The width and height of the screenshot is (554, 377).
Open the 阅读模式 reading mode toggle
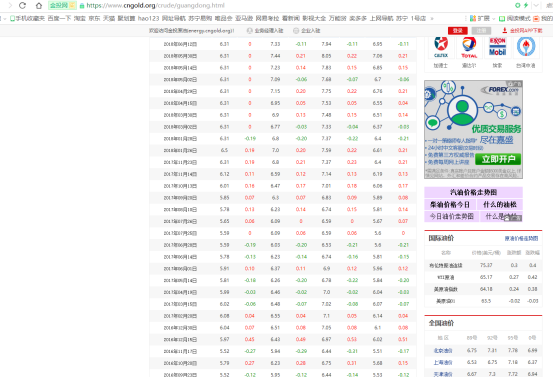tap(515, 18)
